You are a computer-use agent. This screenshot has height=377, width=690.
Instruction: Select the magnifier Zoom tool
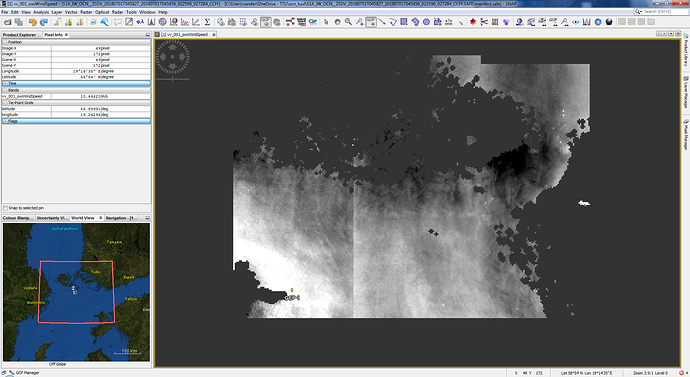coord(349,22)
